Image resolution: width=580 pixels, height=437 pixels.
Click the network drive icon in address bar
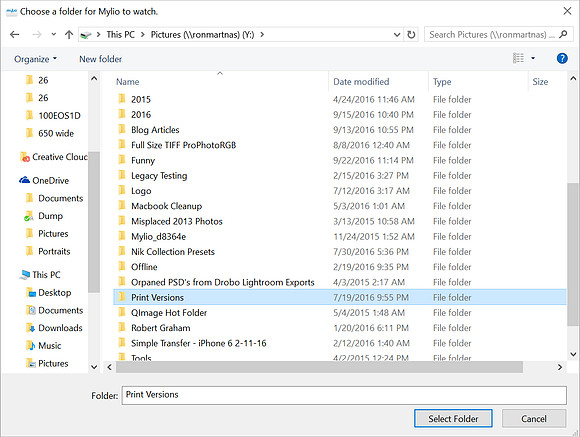(85, 35)
